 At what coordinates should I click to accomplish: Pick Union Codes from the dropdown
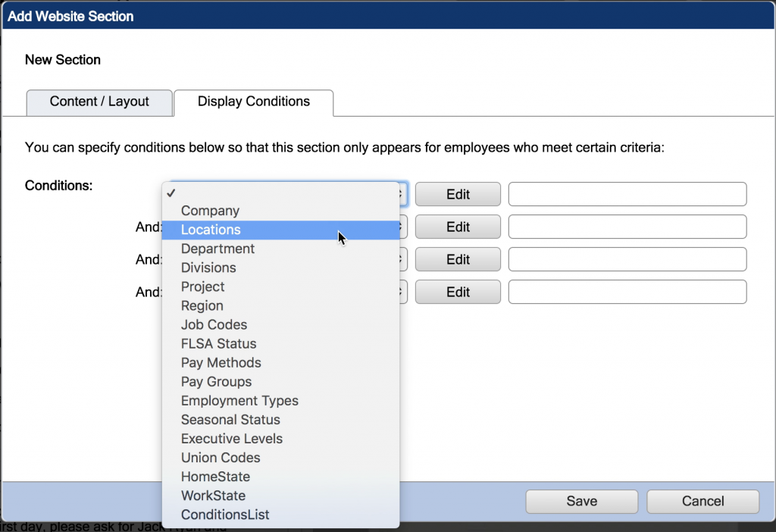[x=221, y=457]
